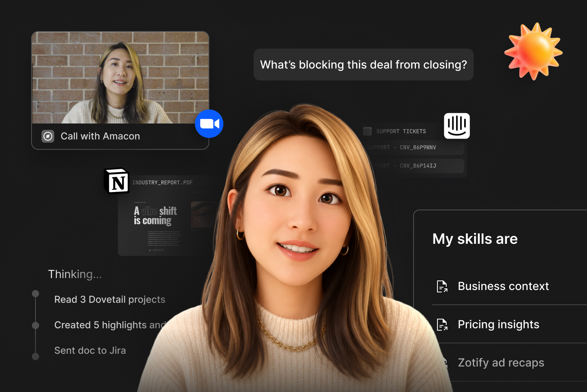587x392 pixels.
Task: Click the 'A vibe shift is coming' headline
Action: tap(155, 216)
